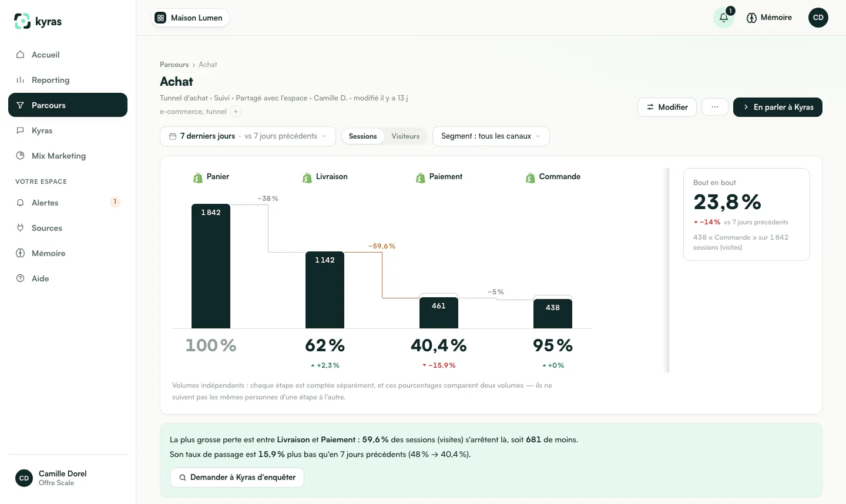Click the Aide question mark icon
This screenshot has width=846, height=504.
click(x=21, y=278)
